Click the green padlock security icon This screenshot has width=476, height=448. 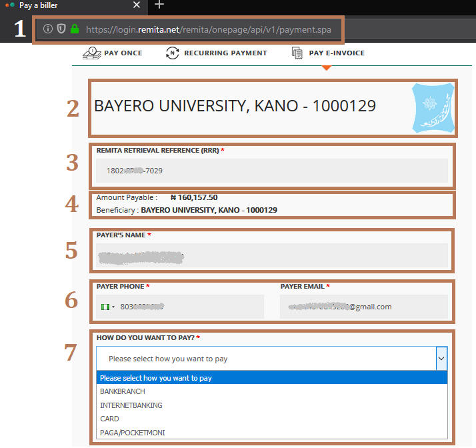(x=74, y=29)
